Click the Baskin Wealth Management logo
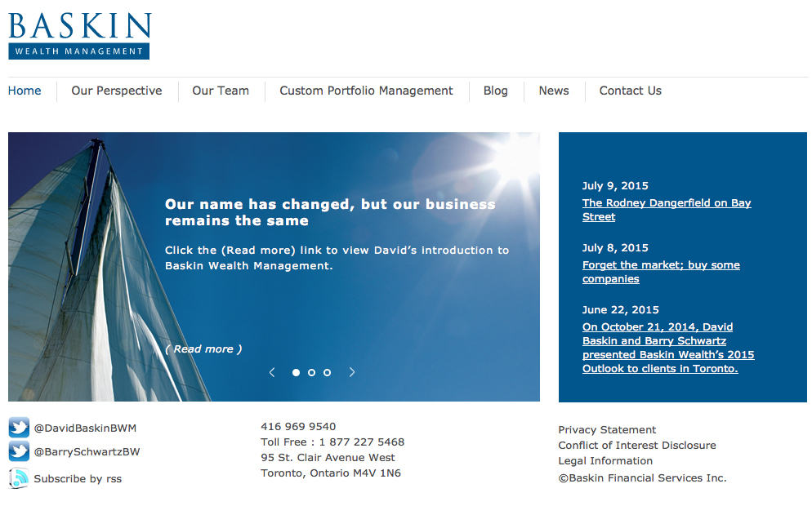Image resolution: width=812 pixels, height=515 pixels. tap(79, 36)
